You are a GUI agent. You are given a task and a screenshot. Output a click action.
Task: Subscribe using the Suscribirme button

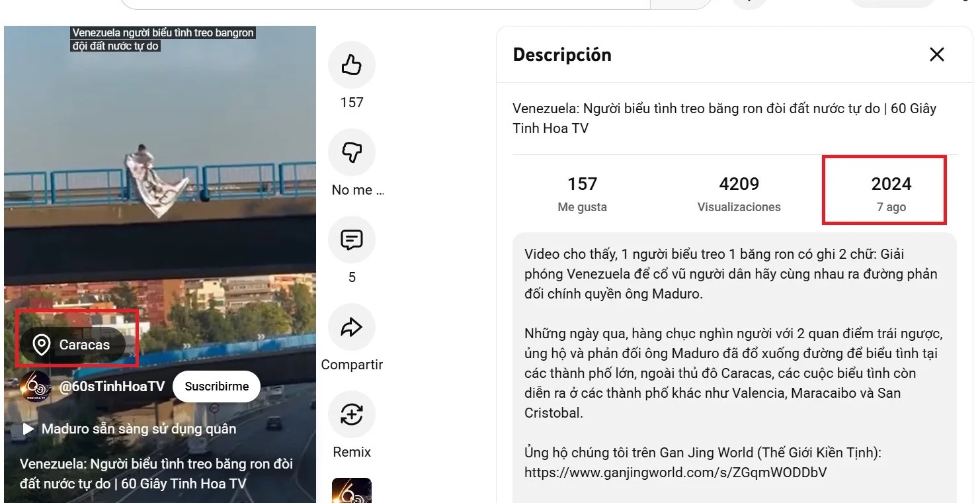tap(217, 387)
